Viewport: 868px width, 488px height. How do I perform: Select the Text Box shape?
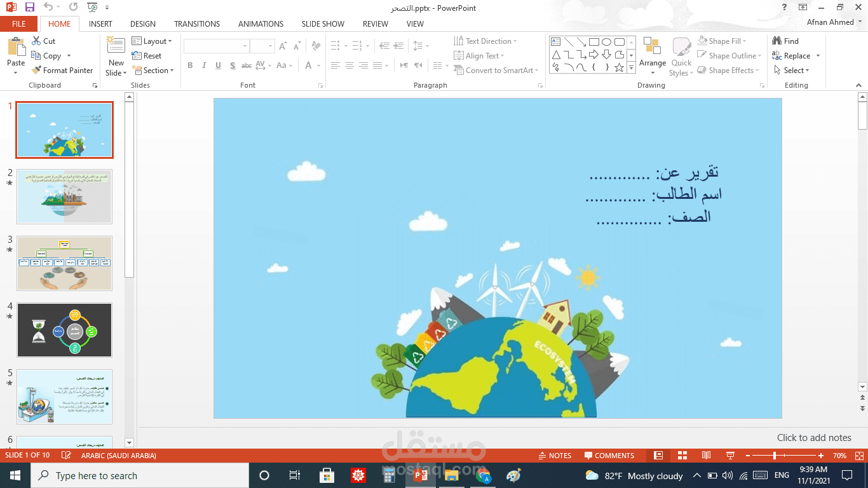coord(556,42)
